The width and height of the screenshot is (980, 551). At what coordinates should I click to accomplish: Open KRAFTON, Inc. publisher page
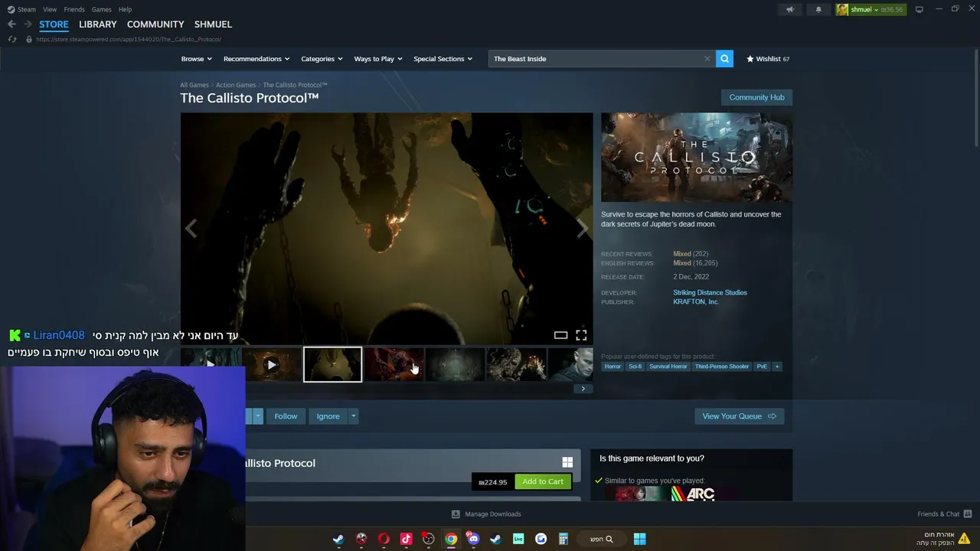coord(696,302)
